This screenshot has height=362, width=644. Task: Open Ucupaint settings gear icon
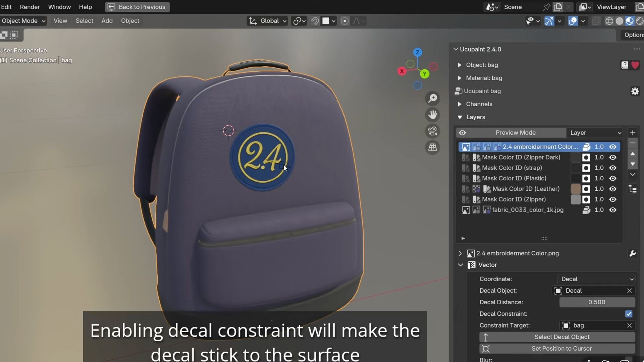(x=635, y=91)
